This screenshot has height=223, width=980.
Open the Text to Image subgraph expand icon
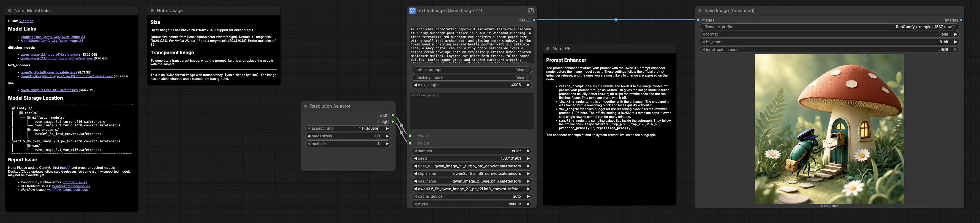[531, 11]
